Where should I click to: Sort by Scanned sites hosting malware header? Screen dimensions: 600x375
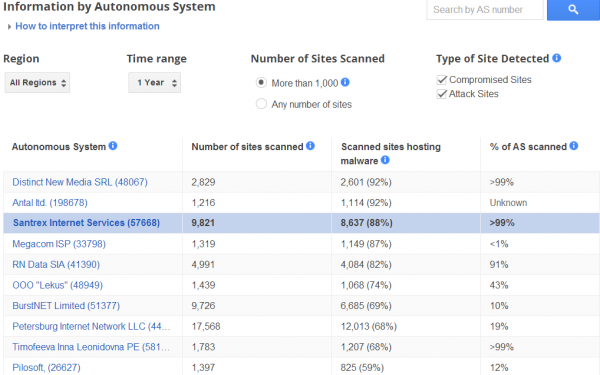[x=390, y=154]
